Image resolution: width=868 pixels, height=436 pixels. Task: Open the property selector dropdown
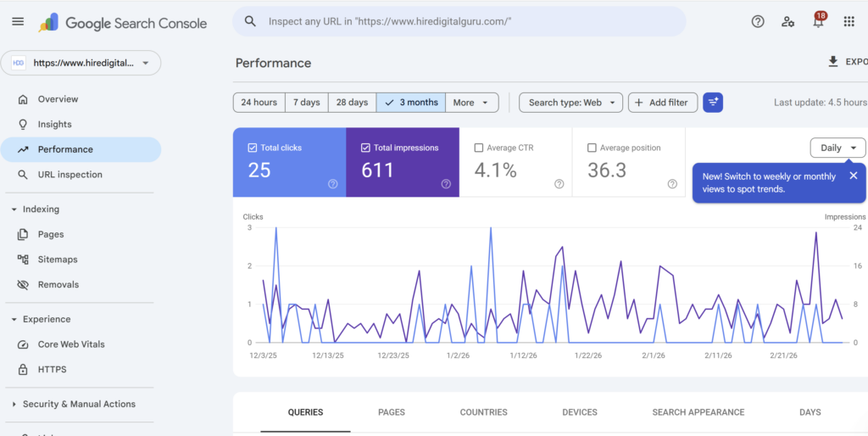(81, 63)
